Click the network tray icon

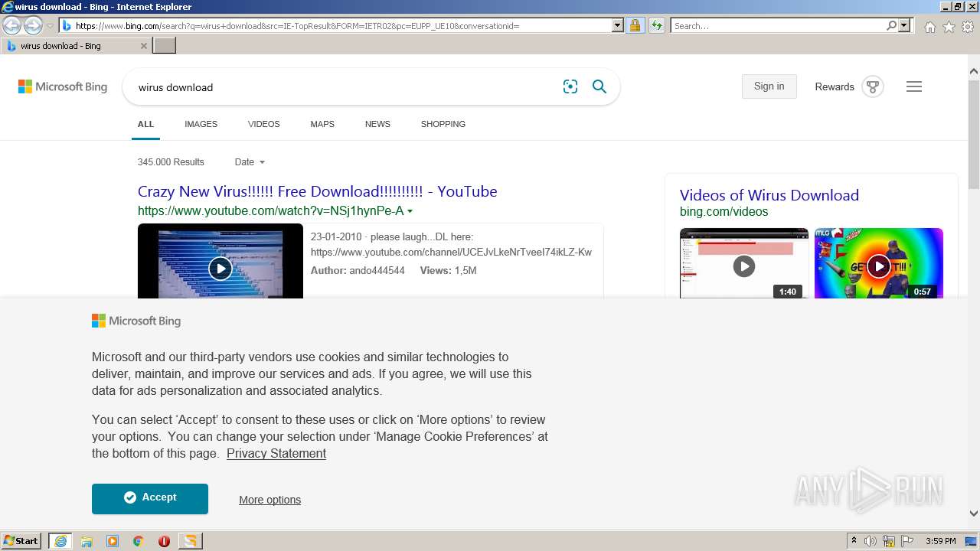click(889, 541)
